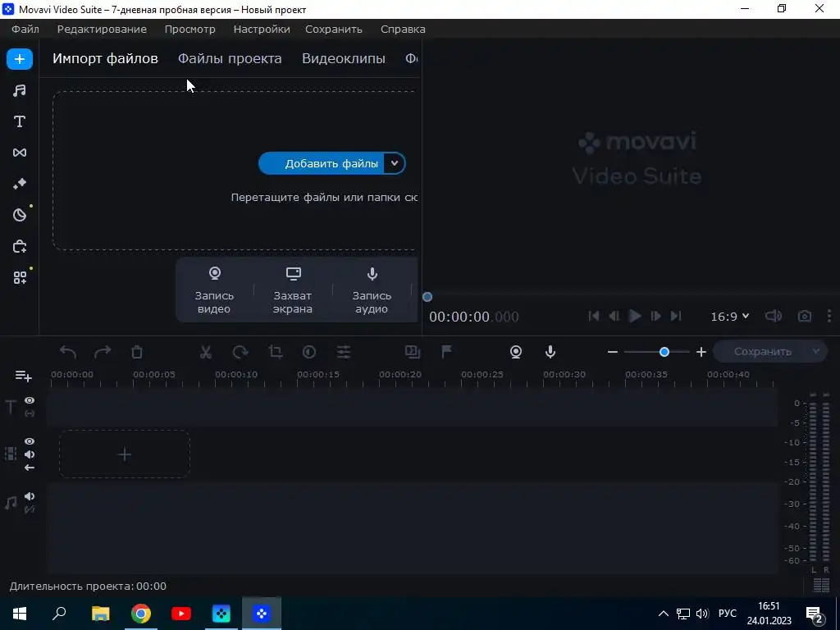The width and height of the screenshot is (840, 630).
Task: Click Запись видео button
Action: tap(214, 291)
